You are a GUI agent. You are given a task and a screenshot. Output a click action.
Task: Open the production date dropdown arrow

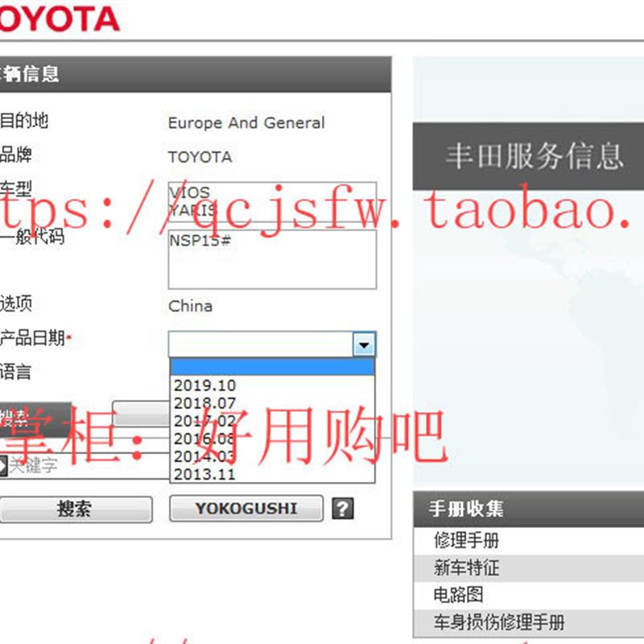(x=364, y=345)
